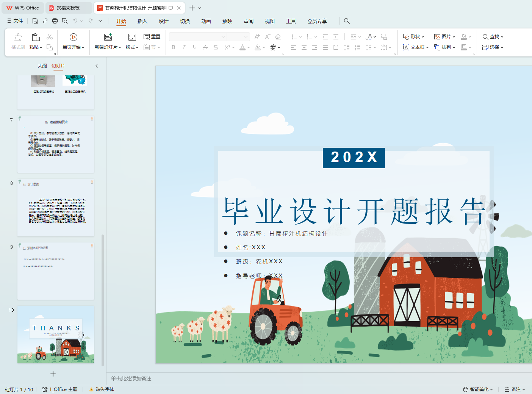This screenshot has width=532, height=394.
Task: Toggle Italic formatting
Action: [184, 47]
